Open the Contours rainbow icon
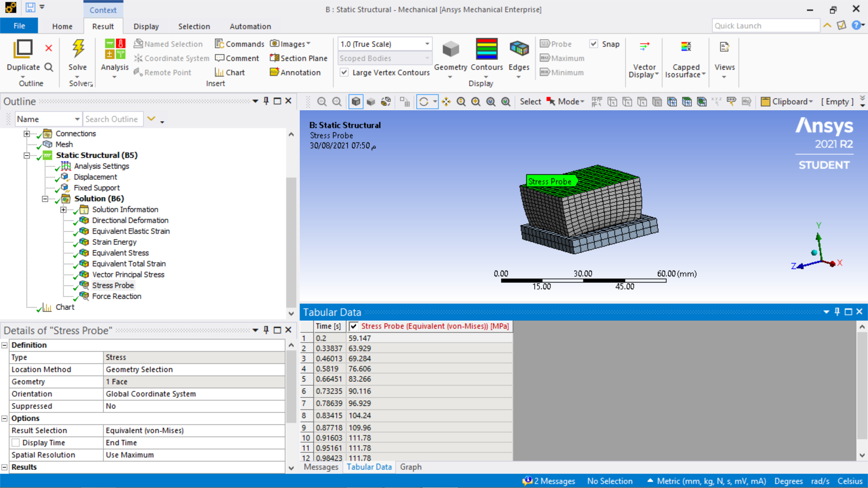Image resolution: width=868 pixels, height=488 pixels. click(486, 49)
